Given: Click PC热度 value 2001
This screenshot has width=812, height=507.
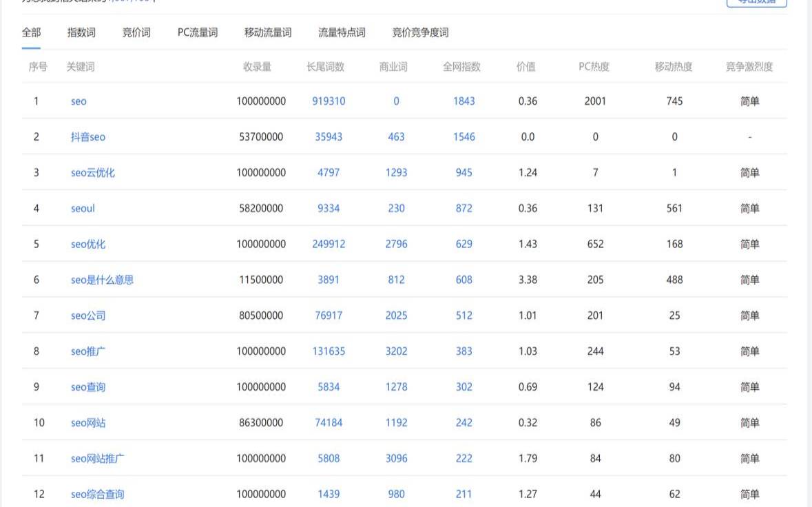Looking at the screenshot, I should coord(595,101).
